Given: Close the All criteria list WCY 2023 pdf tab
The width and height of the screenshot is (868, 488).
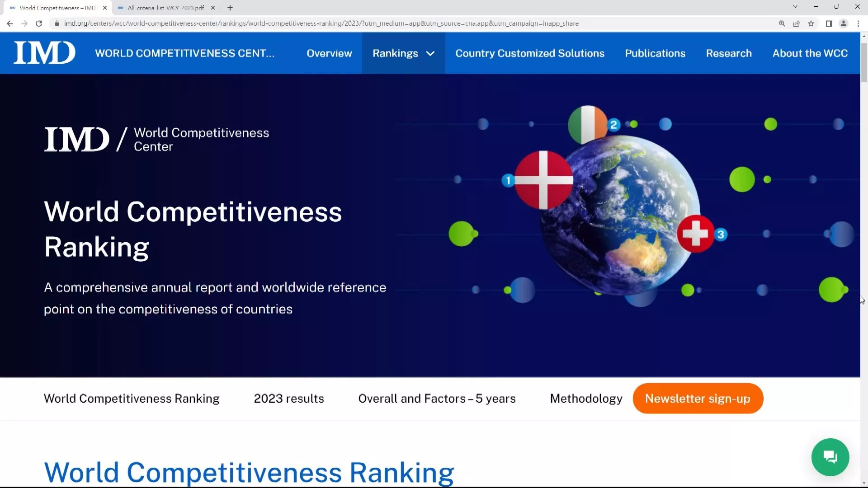Looking at the screenshot, I should click(213, 8).
